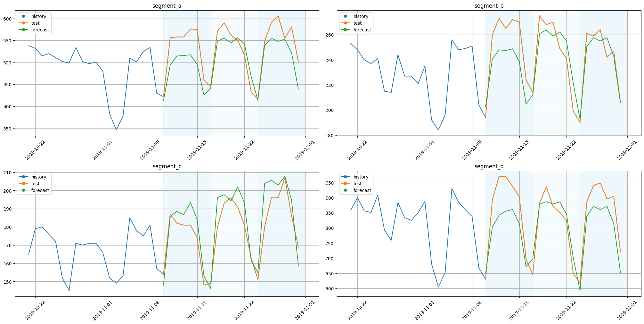The image size is (644, 324).
Task: Click the 950 y-axis label in segment_d
Action: coord(330,183)
